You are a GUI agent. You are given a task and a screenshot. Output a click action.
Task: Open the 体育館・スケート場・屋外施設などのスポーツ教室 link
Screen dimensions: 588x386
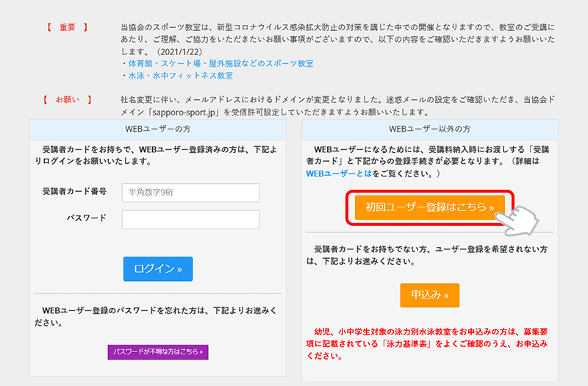[221, 63]
